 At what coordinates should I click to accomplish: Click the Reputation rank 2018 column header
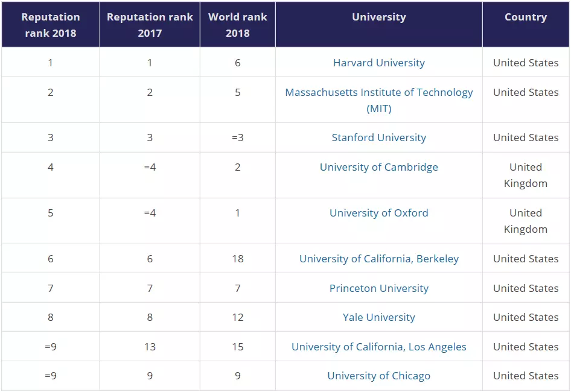pyautogui.click(x=51, y=25)
